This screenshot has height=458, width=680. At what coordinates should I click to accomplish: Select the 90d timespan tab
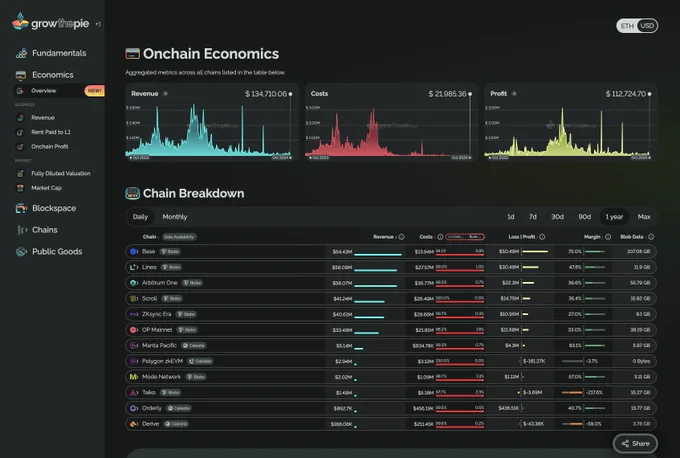[x=585, y=217]
